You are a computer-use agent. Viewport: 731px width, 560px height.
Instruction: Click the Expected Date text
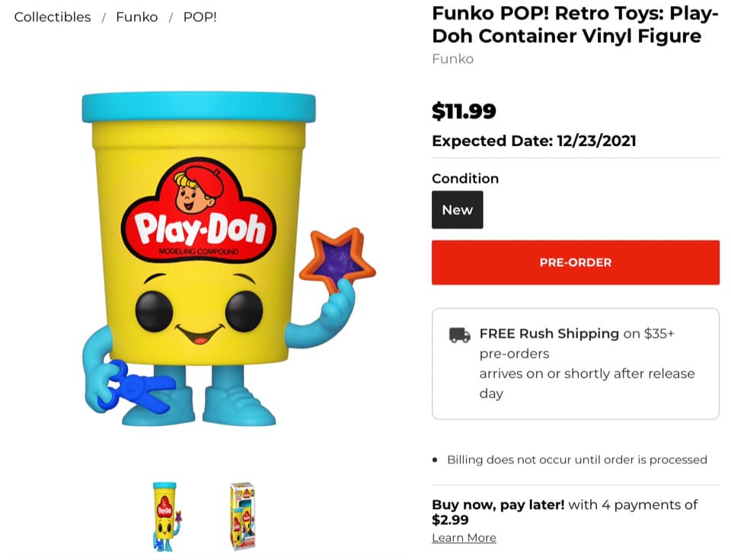(x=534, y=141)
